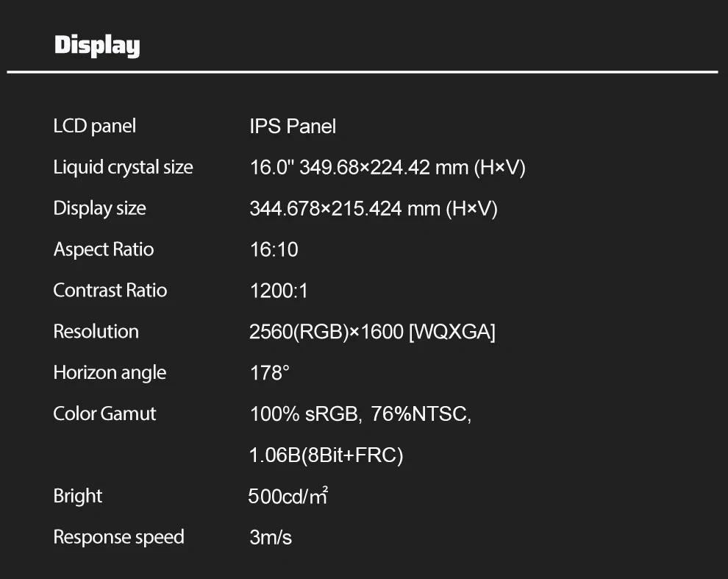Viewport: 728px width, 579px height.
Task: Select the 2560(RGB)×1600 [WQXGA] value
Action: tap(372, 333)
